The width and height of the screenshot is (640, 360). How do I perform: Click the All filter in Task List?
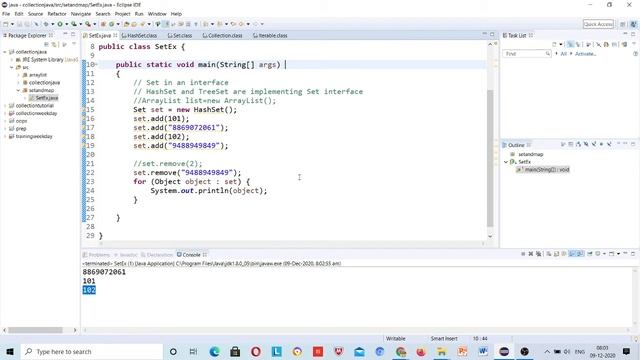tap(564, 54)
